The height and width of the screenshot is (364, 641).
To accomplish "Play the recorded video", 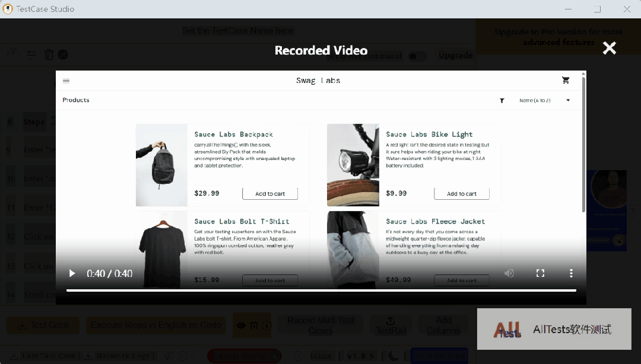I will click(x=72, y=273).
